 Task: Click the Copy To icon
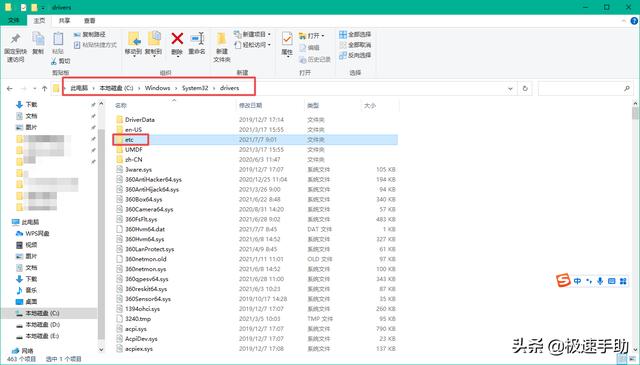pyautogui.click(x=154, y=39)
